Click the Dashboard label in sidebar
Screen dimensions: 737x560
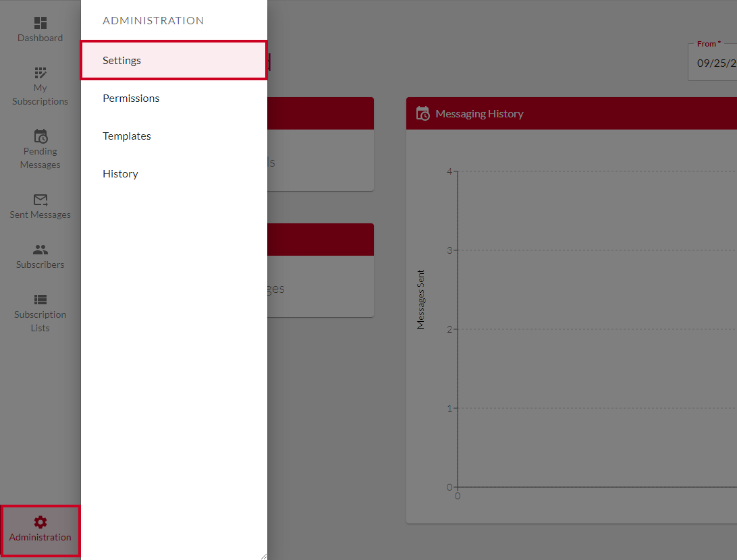tap(40, 38)
